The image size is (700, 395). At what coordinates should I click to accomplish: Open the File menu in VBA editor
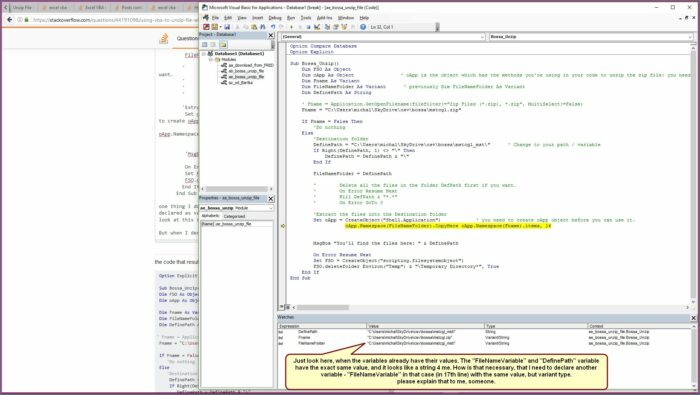click(215, 18)
